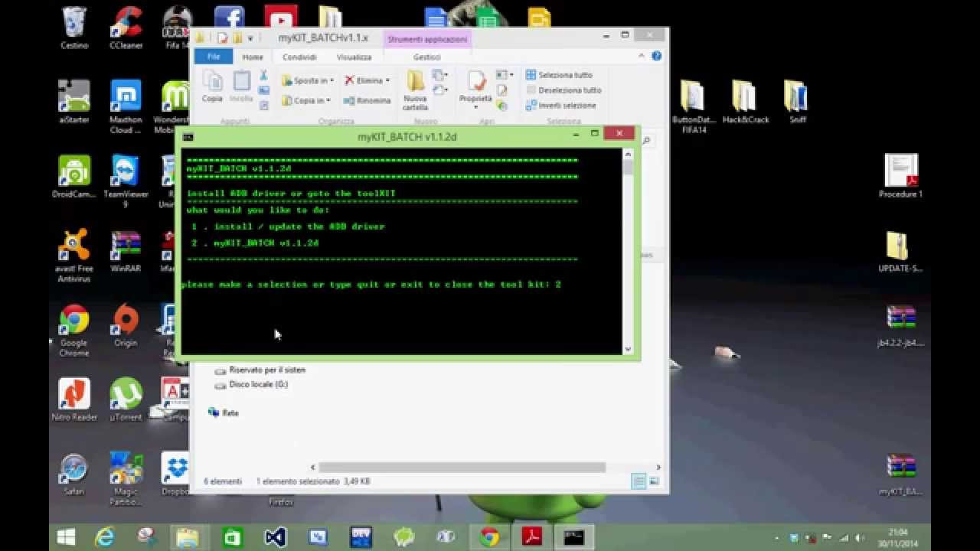Launch Origin from the desktop
Image resolution: width=980 pixels, height=551 pixels.
[x=126, y=324]
